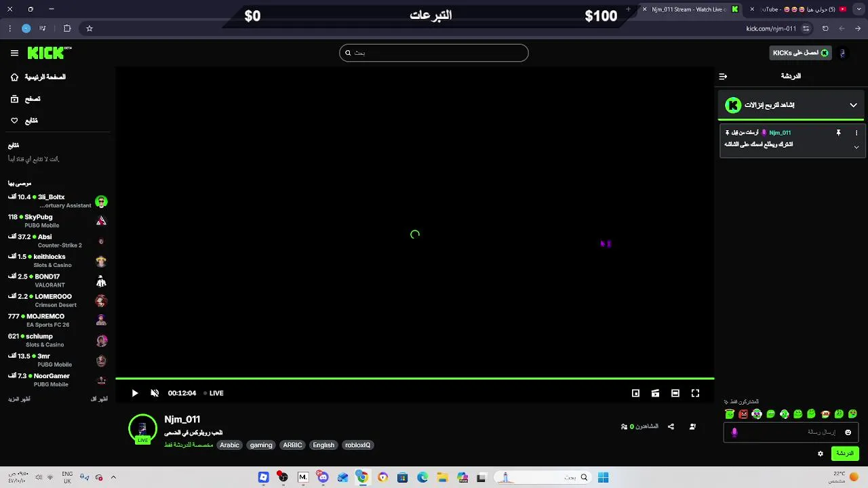Open the pinned message three-dot menu
This screenshot has width=868, height=488.
point(856,133)
